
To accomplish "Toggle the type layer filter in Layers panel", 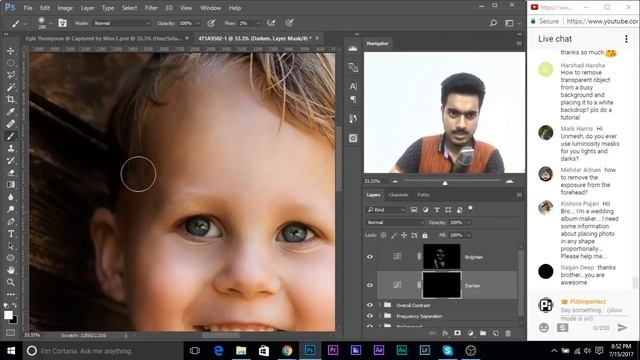I will click(437, 209).
